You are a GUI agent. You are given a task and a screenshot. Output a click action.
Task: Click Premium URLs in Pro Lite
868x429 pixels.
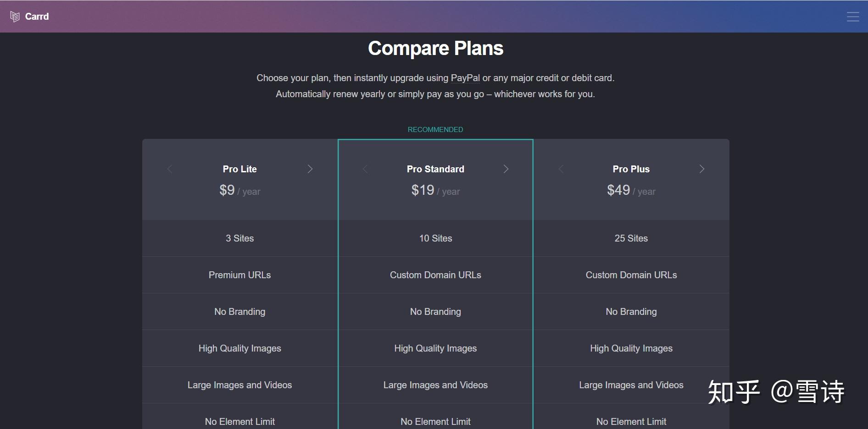click(239, 275)
